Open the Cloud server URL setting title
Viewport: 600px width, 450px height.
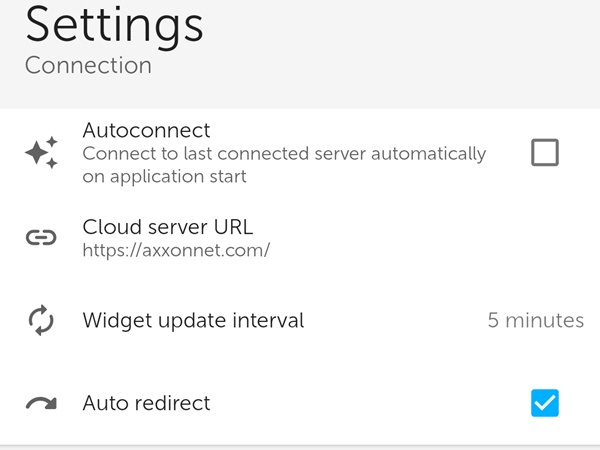tap(167, 226)
